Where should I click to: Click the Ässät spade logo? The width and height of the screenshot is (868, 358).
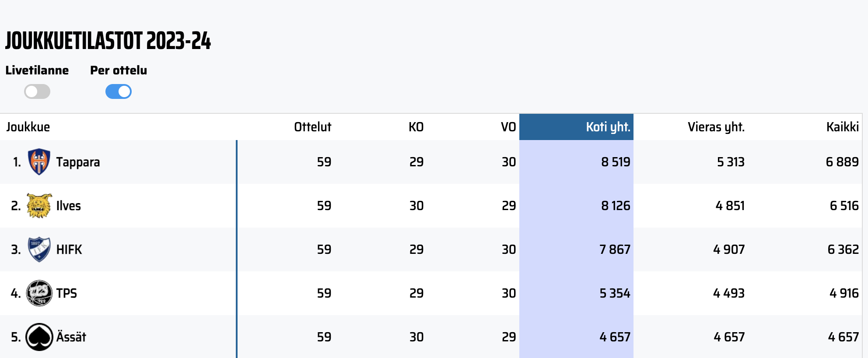(x=39, y=337)
